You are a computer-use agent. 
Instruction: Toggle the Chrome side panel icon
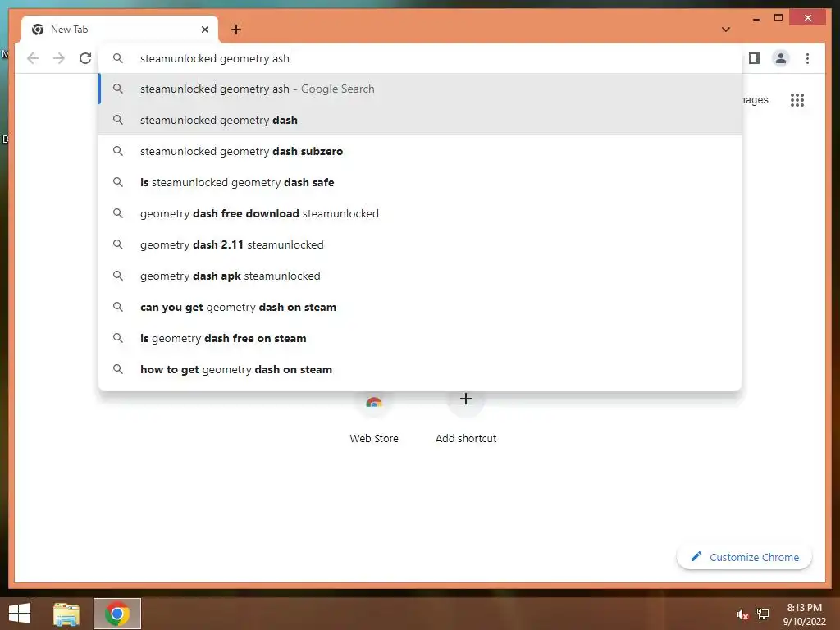[x=755, y=58]
